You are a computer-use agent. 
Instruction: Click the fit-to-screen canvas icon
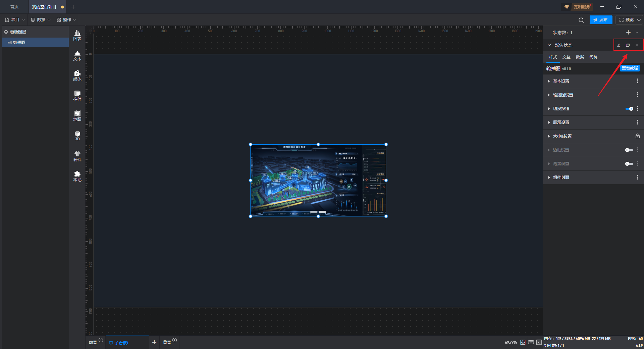pos(523,342)
